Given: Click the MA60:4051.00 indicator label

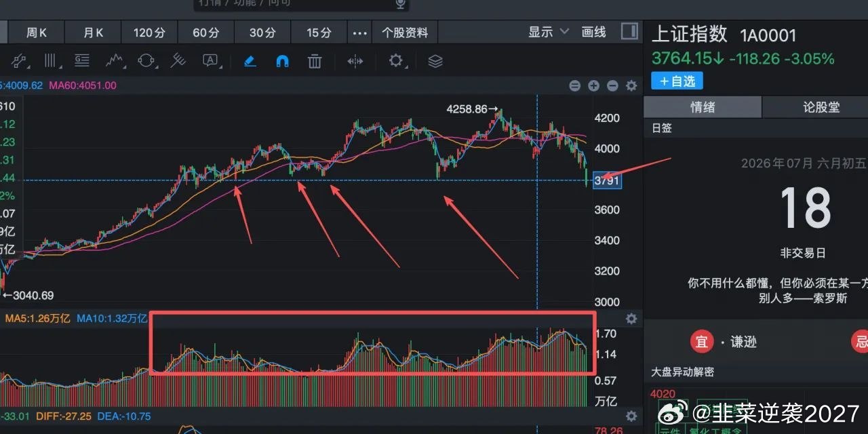Looking at the screenshot, I should pyautogui.click(x=83, y=85).
